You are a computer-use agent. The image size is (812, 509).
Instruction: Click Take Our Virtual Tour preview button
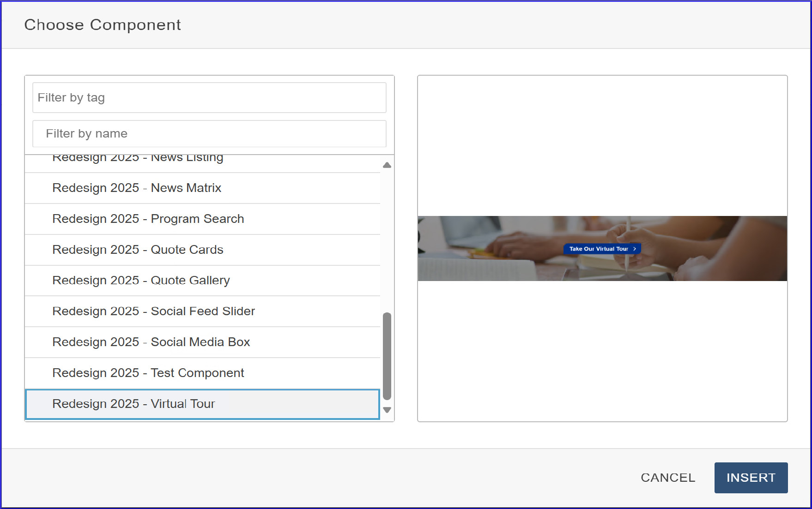tap(599, 249)
